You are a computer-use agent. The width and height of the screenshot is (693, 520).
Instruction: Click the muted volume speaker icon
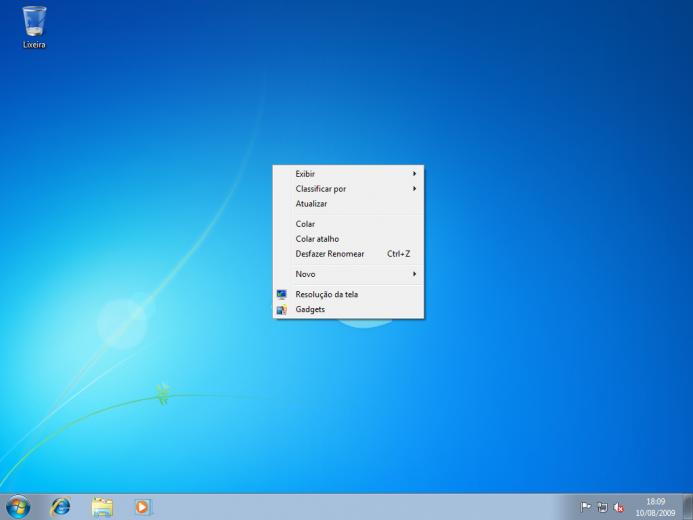click(x=619, y=508)
